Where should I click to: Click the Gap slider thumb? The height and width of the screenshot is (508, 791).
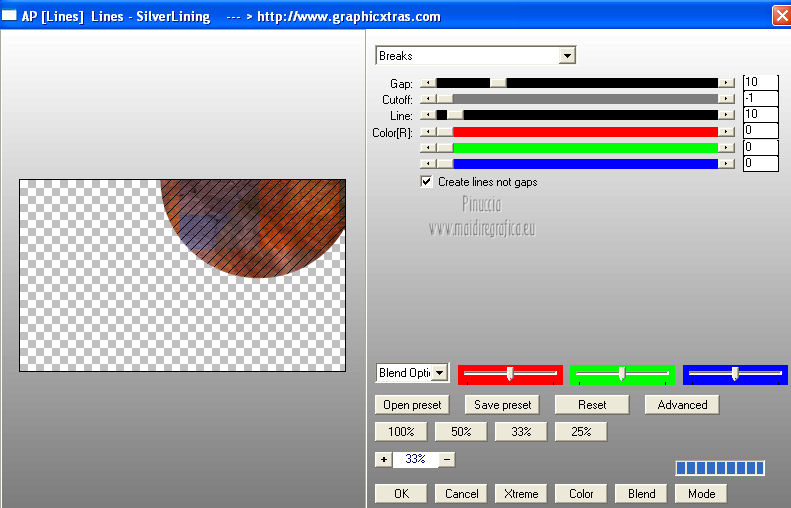tap(498, 83)
